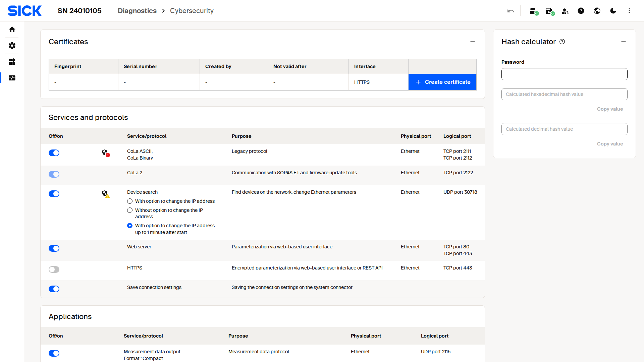Click Copy value under decimal hash
The image size is (644, 362).
[x=610, y=144]
